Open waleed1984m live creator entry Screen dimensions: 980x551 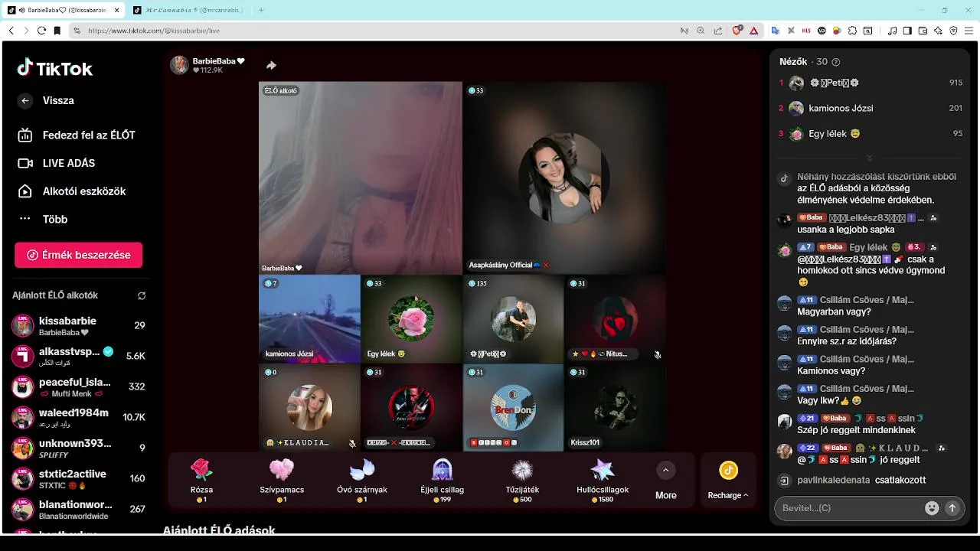pyautogui.click(x=78, y=417)
